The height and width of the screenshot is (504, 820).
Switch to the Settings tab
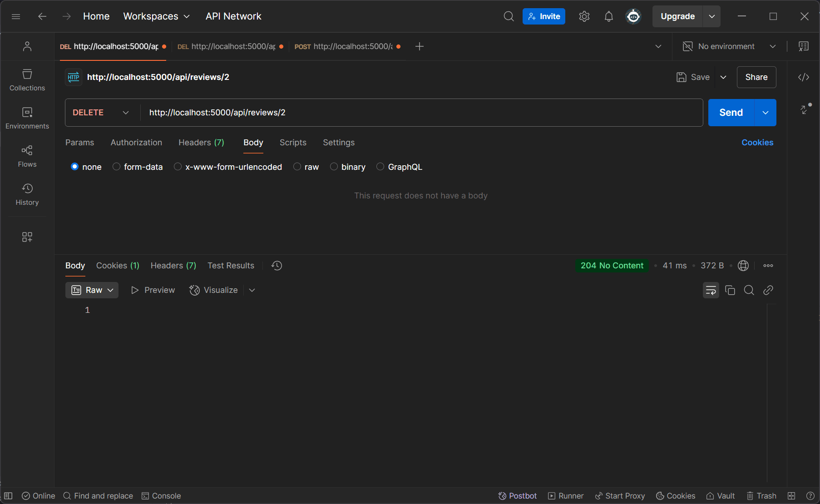(339, 143)
